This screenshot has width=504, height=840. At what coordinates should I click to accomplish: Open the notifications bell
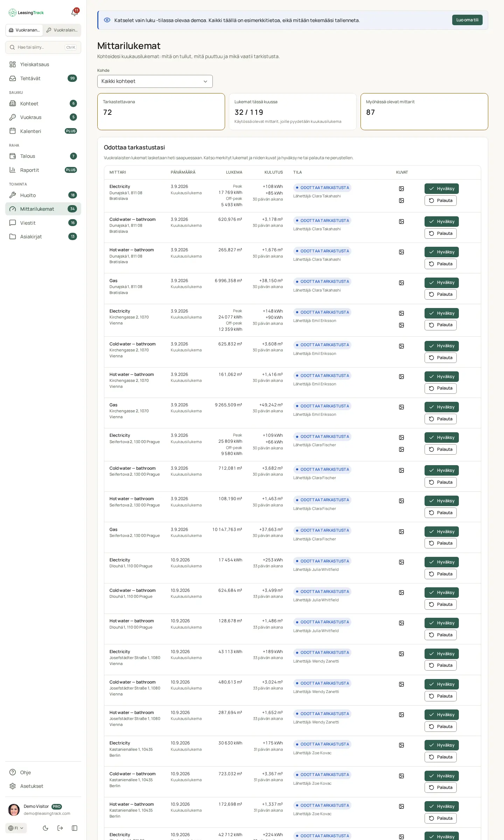point(74,13)
